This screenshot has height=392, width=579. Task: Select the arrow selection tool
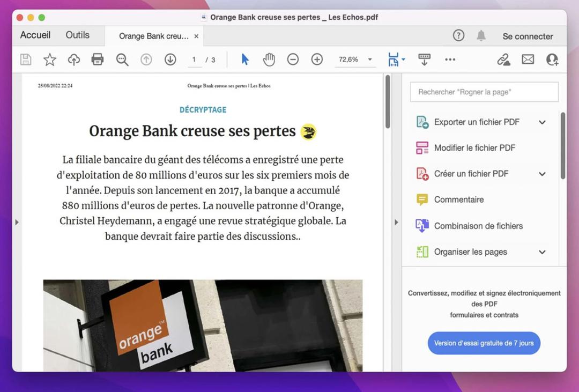[x=245, y=59]
